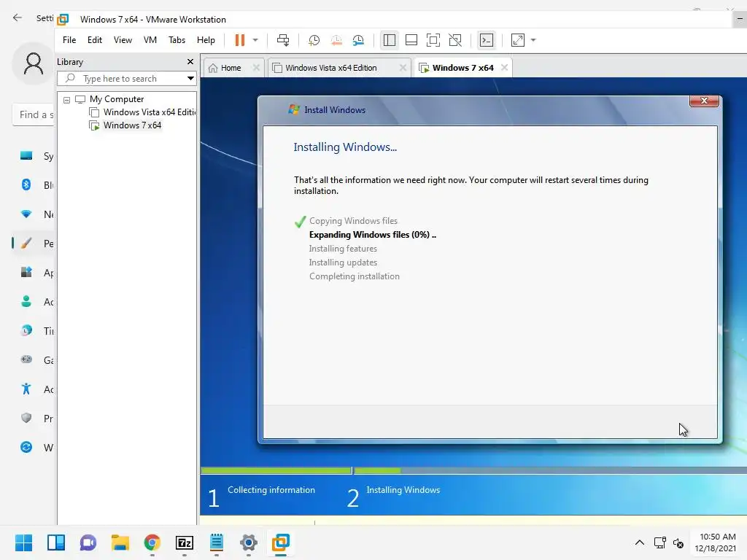
Task: Open the console view icon
Action: coord(487,40)
